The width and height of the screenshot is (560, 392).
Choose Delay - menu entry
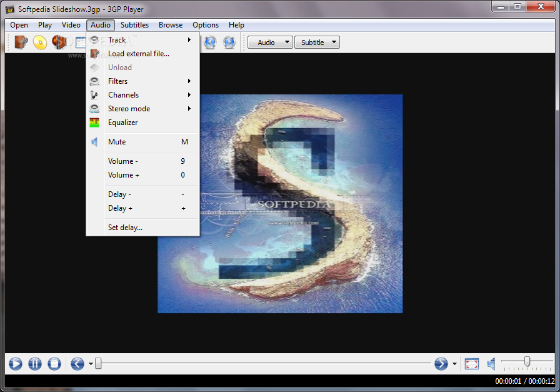pyautogui.click(x=143, y=194)
